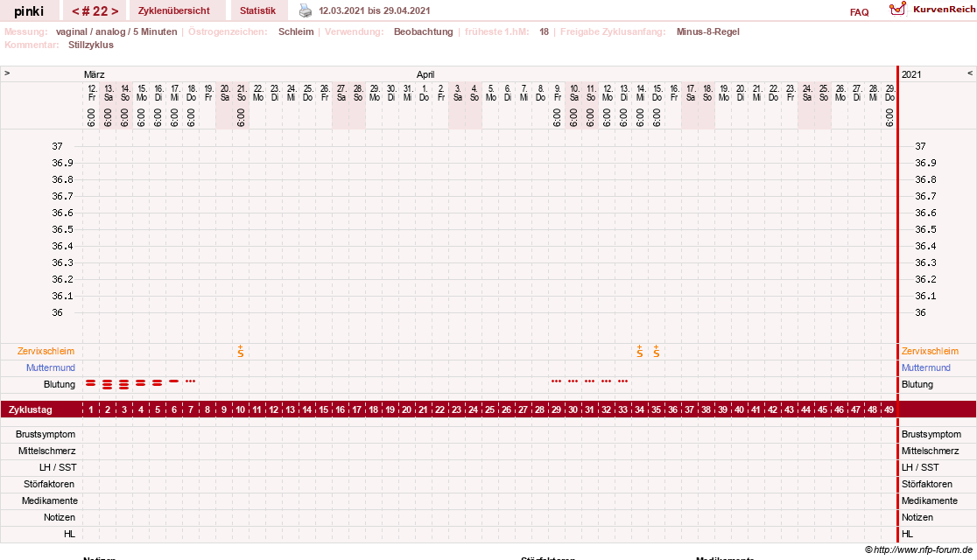Click the date range 12.03.2021 bis 29.04.2021
The width and height of the screenshot is (977, 560).
pyautogui.click(x=375, y=10)
